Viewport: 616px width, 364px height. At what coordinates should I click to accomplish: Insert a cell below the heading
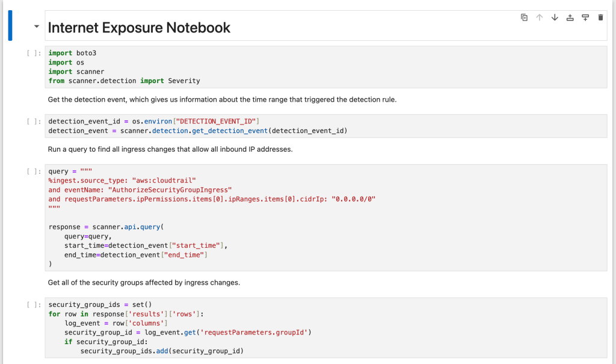point(585,17)
